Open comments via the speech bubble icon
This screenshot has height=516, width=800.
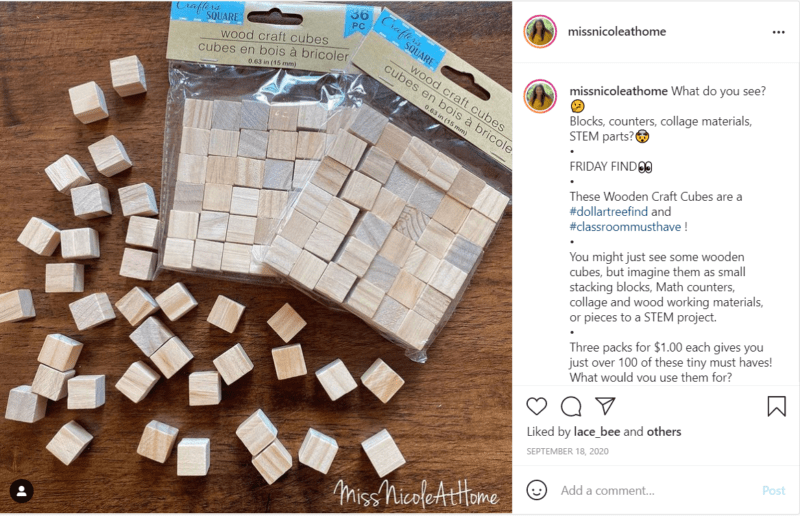point(571,406)
